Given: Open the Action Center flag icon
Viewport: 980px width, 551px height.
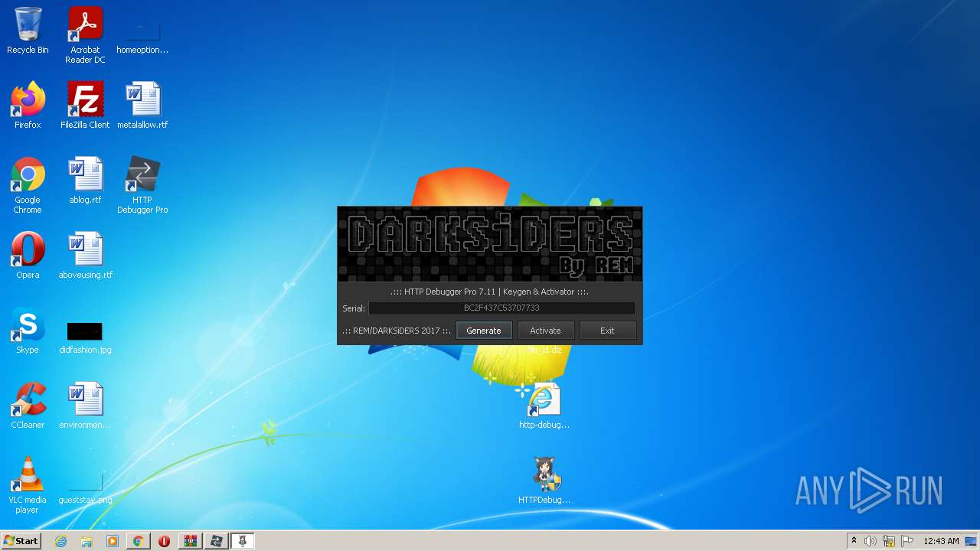Looking at the screenshot, I should [907, 541].
